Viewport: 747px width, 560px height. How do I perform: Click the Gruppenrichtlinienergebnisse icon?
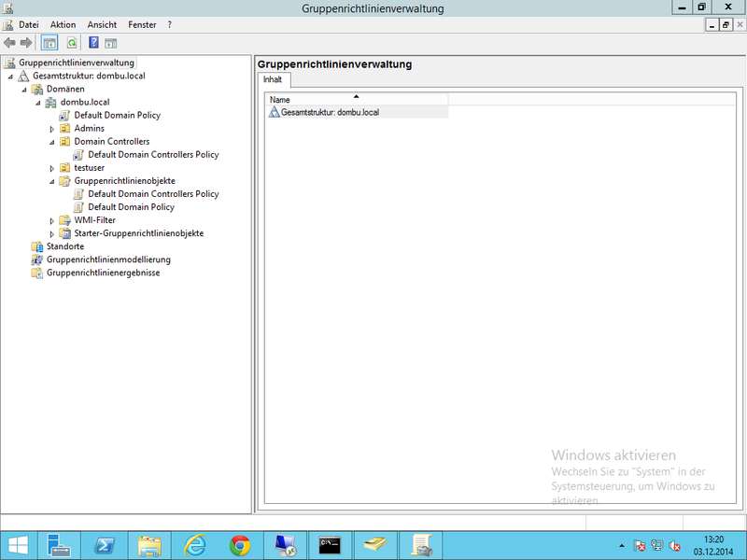point(37,273)
